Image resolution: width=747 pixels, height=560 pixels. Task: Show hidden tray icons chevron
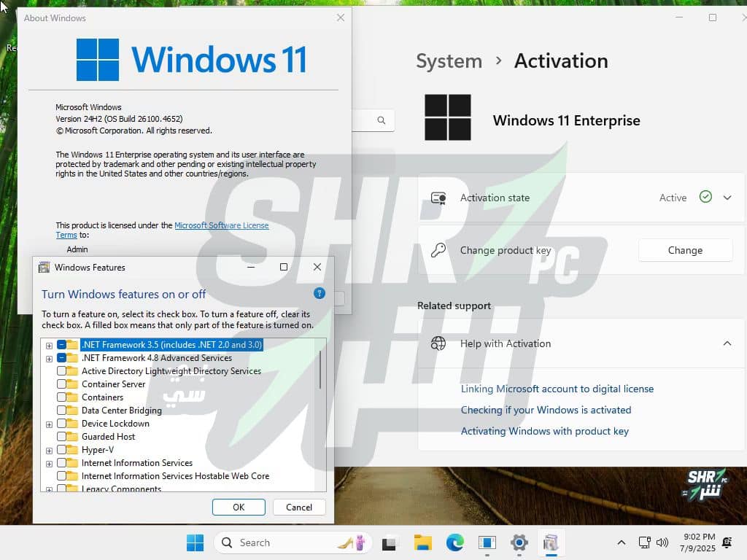point(622,542)
